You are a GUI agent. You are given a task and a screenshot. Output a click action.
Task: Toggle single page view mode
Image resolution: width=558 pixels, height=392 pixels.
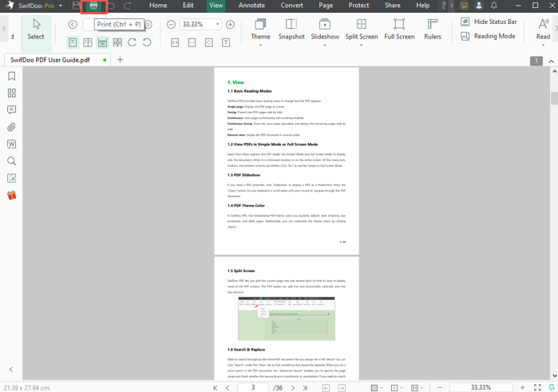pyautogui.click(x=73, y=43)
